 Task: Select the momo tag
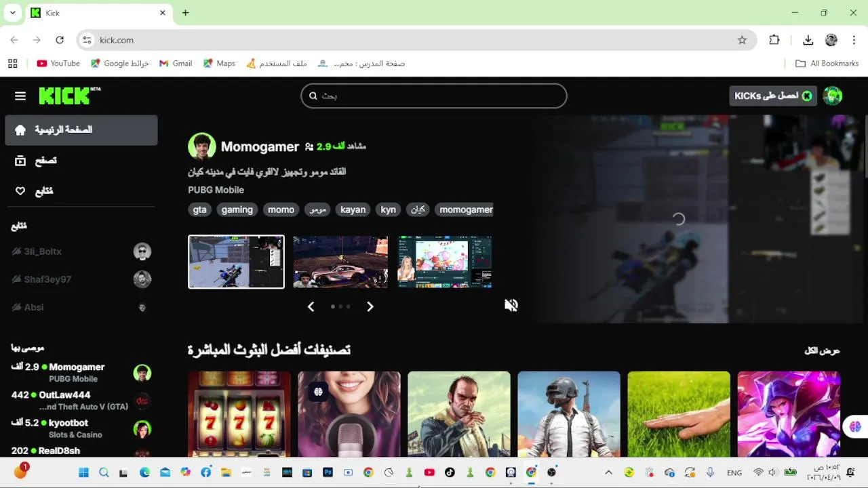281,209
